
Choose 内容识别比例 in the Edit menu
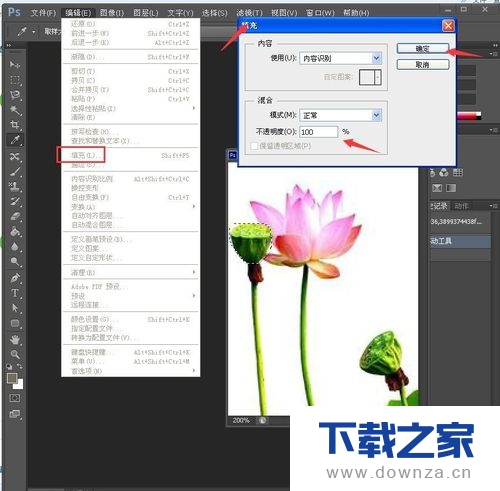click(132, 179)
